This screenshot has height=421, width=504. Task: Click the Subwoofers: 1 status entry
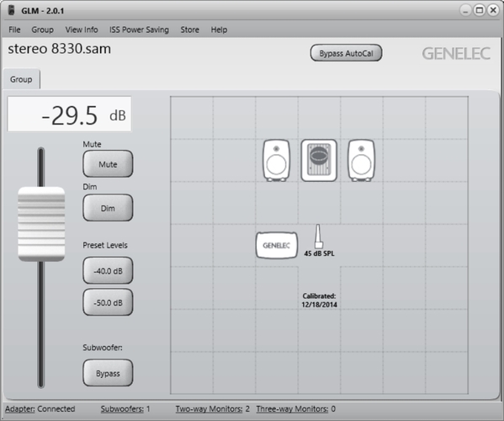point(125,408)
